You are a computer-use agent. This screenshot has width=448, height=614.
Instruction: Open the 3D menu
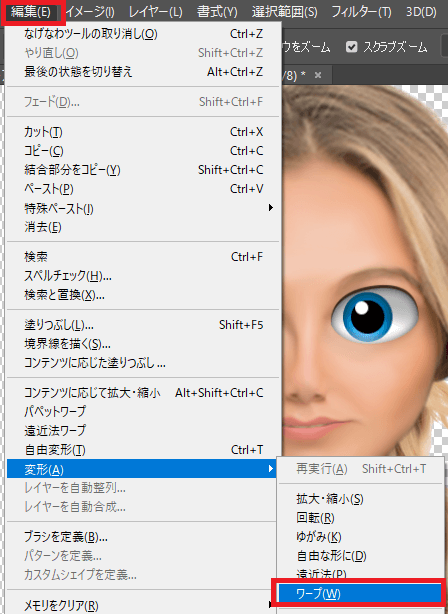[x=421, y=12]
